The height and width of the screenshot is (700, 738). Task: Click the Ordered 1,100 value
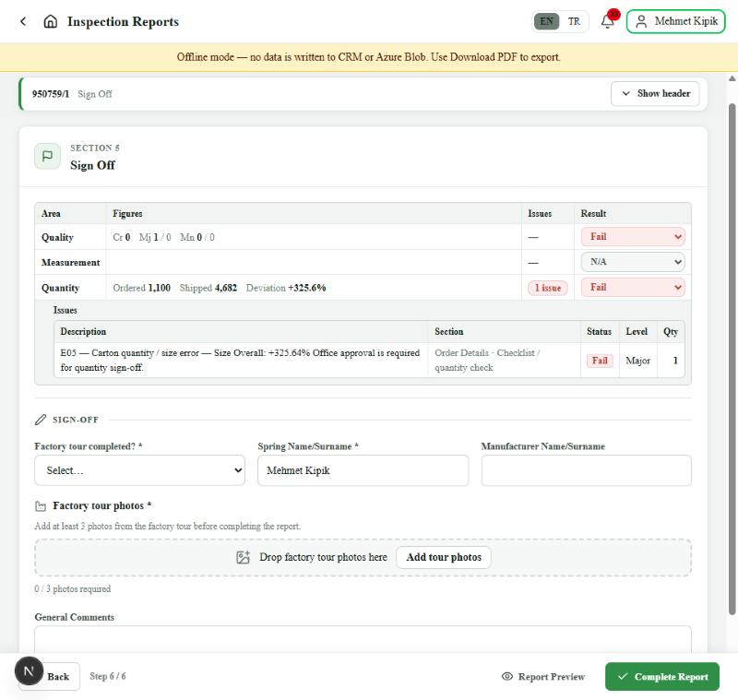142,288
